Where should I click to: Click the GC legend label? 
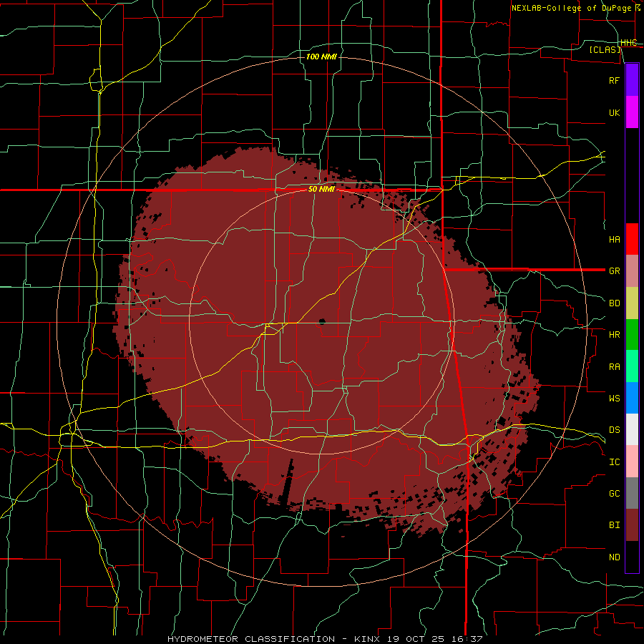click(614, 493)
